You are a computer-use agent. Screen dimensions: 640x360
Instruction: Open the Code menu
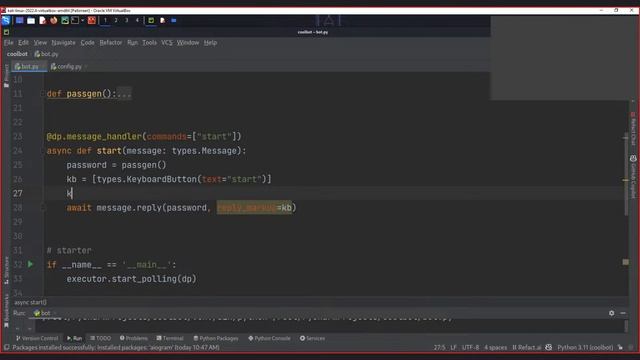pos(87,42)
